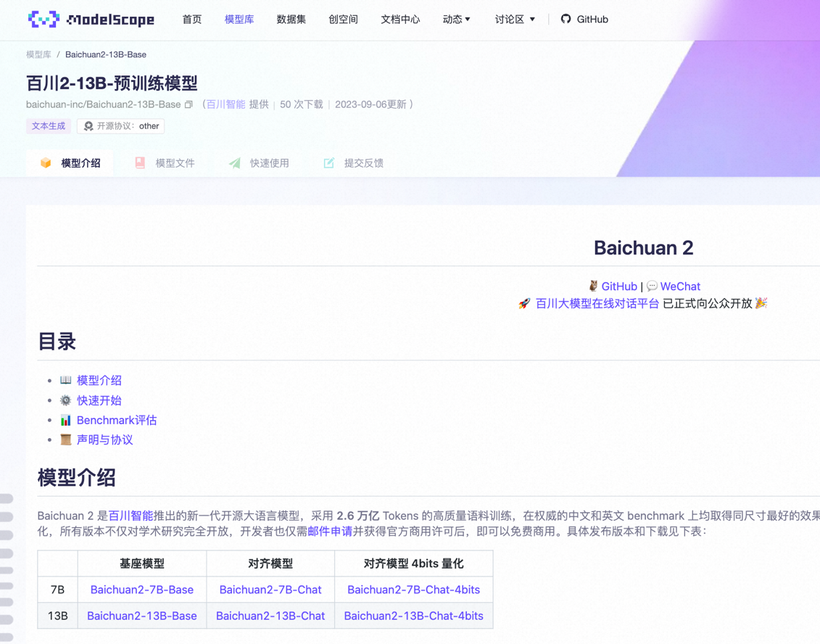
Task: Open the 首页 nav item
Action: pyautogui.click(x=192, y=20)
